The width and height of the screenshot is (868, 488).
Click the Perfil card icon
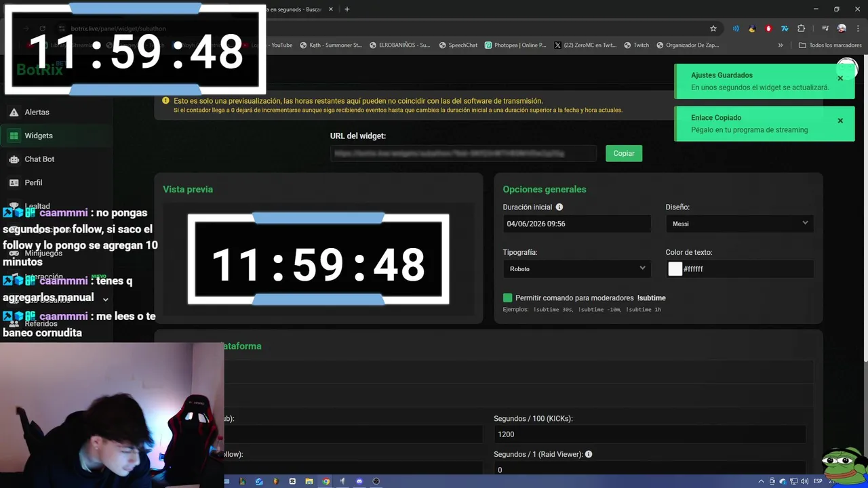click(13, 182)
